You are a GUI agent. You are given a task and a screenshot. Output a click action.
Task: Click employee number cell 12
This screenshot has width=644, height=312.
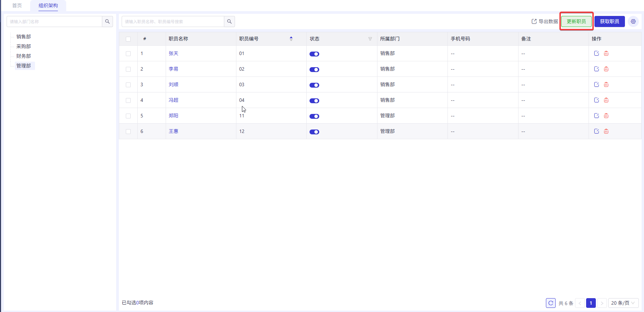271,131
